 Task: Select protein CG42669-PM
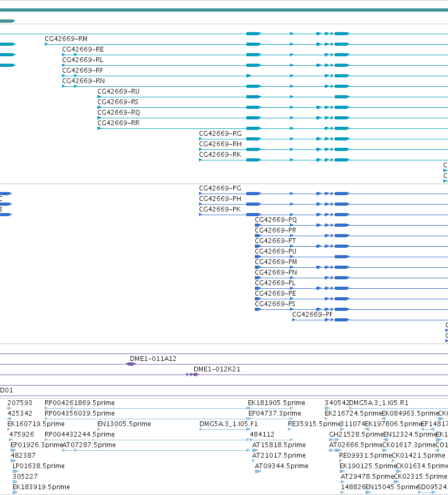276,262
